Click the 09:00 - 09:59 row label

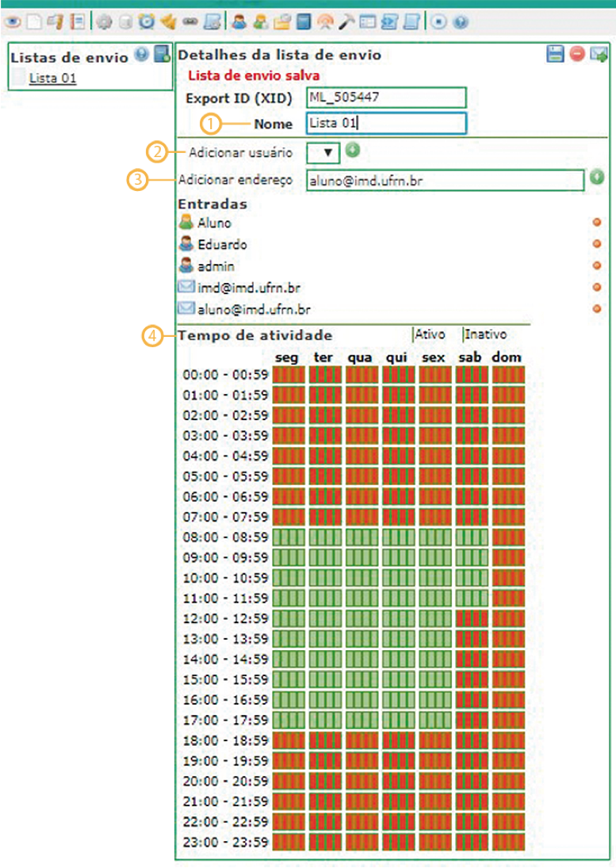(x=225, y=557)
